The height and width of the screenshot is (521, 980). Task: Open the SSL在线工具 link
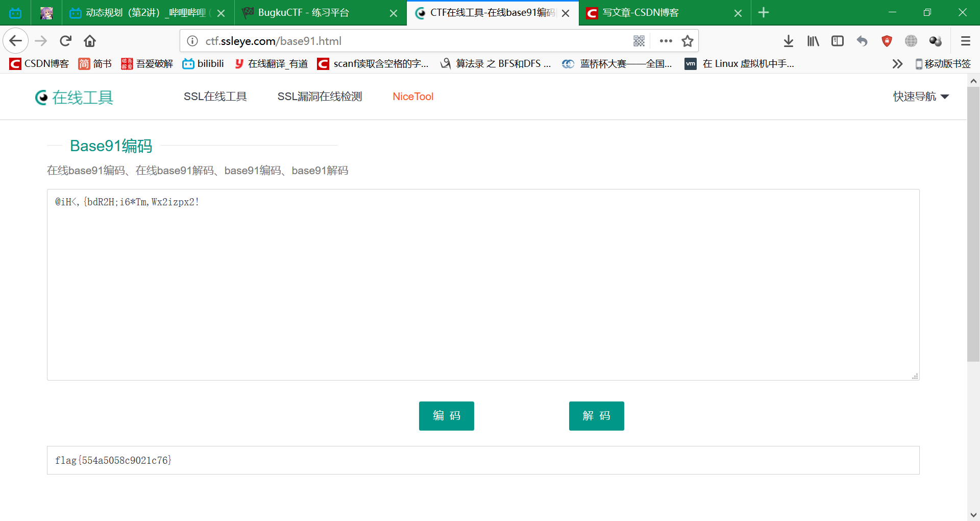coord(215,97)
